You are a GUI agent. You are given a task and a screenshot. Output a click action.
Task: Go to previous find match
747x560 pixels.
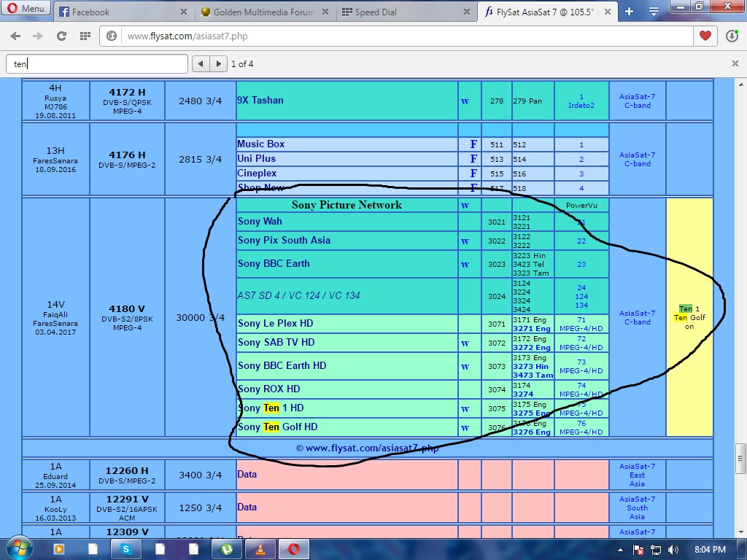coord(201,64)
